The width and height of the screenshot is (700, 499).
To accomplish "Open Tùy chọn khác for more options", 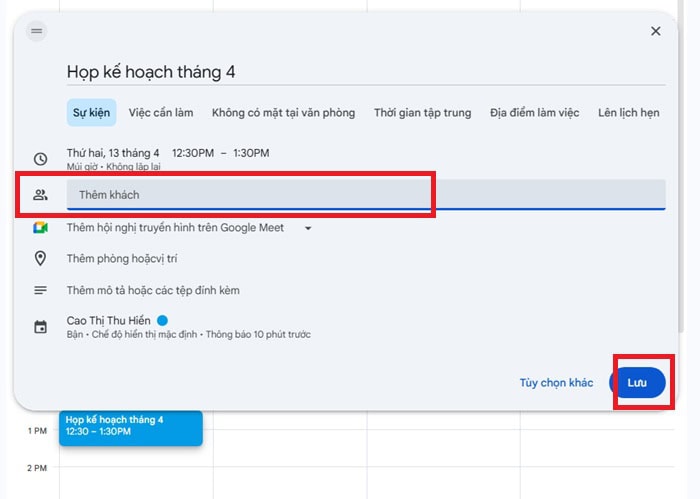I will click(556, 383).
